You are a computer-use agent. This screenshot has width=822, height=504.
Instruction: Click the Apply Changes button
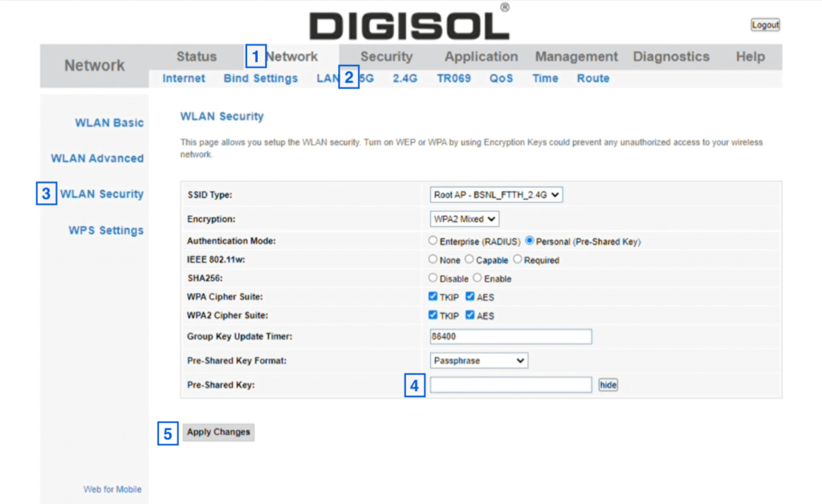(x=218, y=432)
